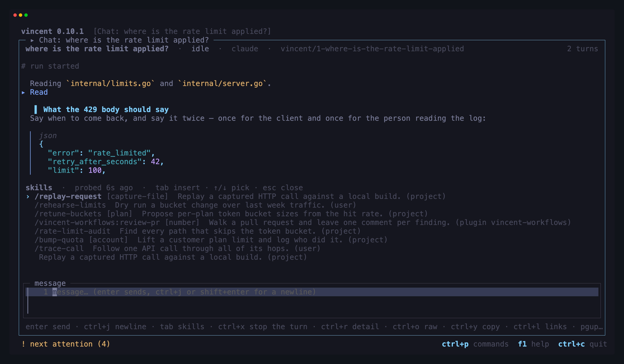The height and width of the screenshot is (364, 624).
Task: Click the '# run started' line
Action: pos(50,66)
